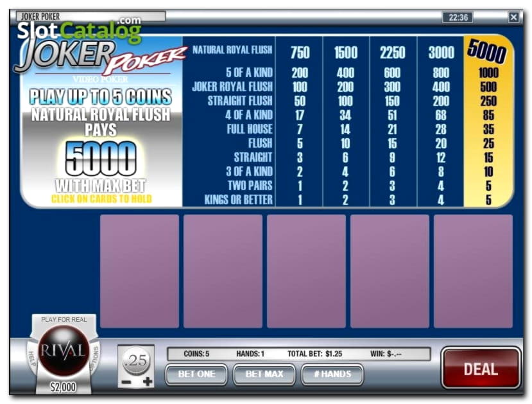Click the 22:36 clock display
This screenshot has height=404, width=532.
click(458, 17)
